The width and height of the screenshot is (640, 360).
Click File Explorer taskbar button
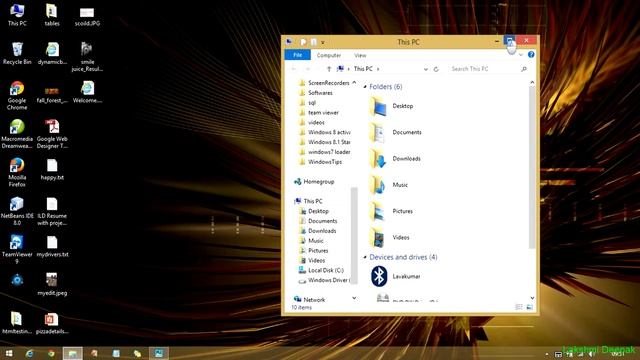(73, 353)
